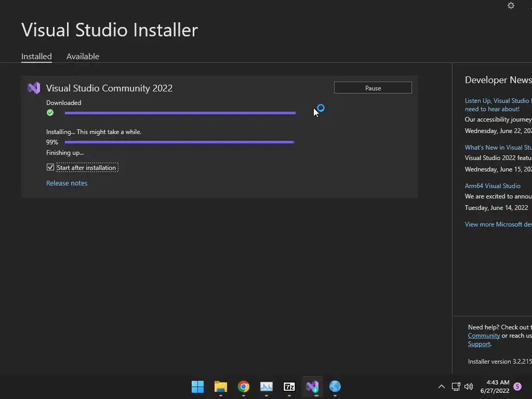Click the Downloaded progress bar
532x399 pixels.
[180, 113]
